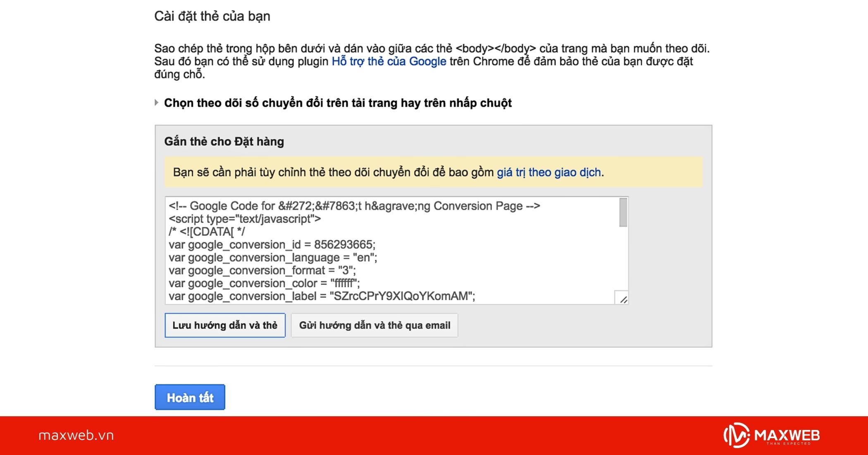This screenshot has height=455, width=868.
Task: Open the 'Hỗ trợ thẻ của Google' link
Action: point(388,61)
